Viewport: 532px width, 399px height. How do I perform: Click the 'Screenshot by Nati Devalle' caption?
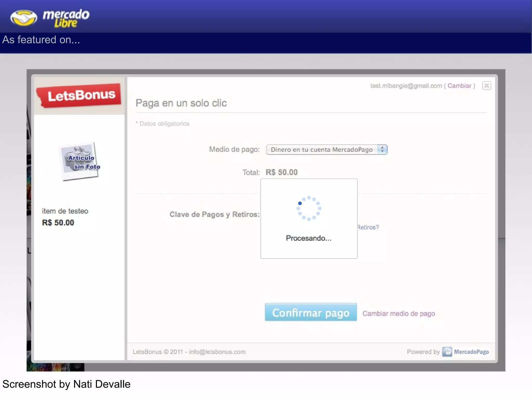pyautogui.click(x=66, y=384)
